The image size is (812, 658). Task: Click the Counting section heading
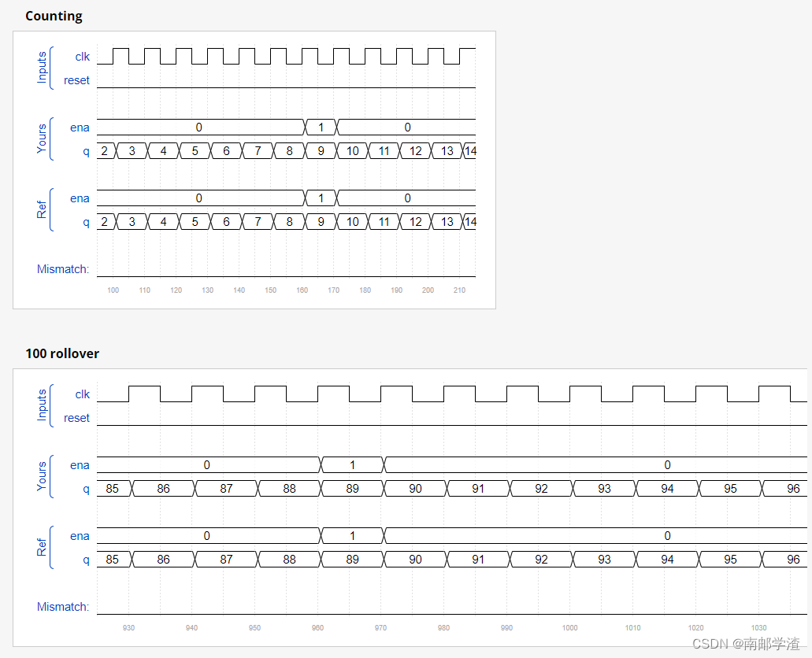pos(54,16)
